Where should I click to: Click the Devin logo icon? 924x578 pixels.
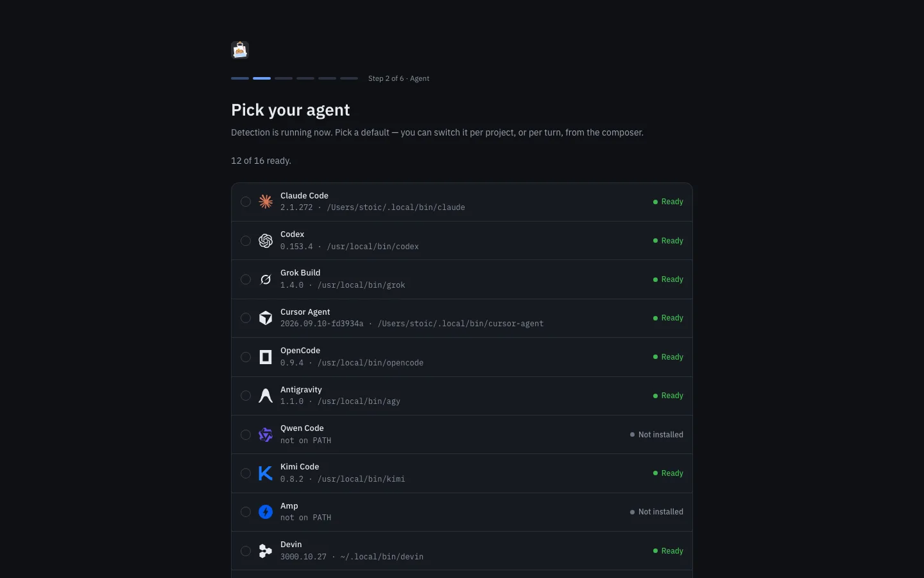pyautogui.click(x=266, y=551)
